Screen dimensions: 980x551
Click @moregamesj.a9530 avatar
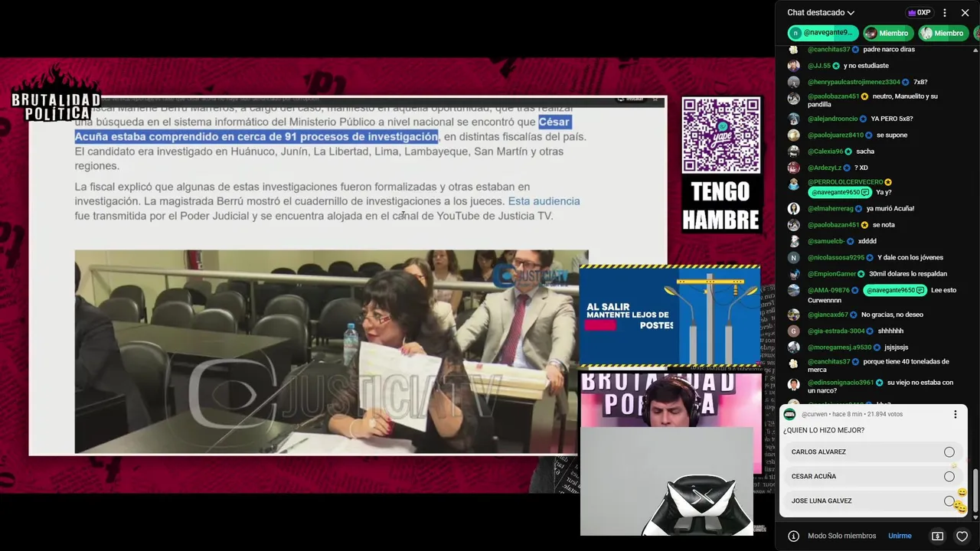[x=794, y=347]
